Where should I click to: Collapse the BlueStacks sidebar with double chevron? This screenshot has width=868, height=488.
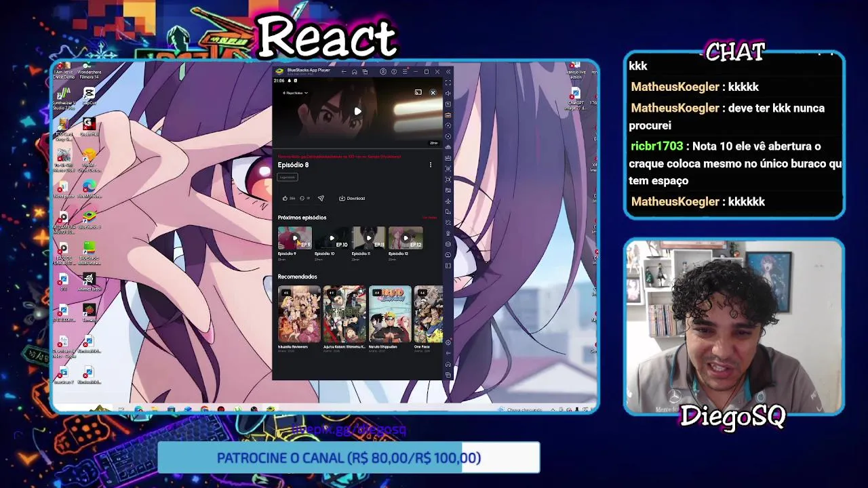pos(448,72)
